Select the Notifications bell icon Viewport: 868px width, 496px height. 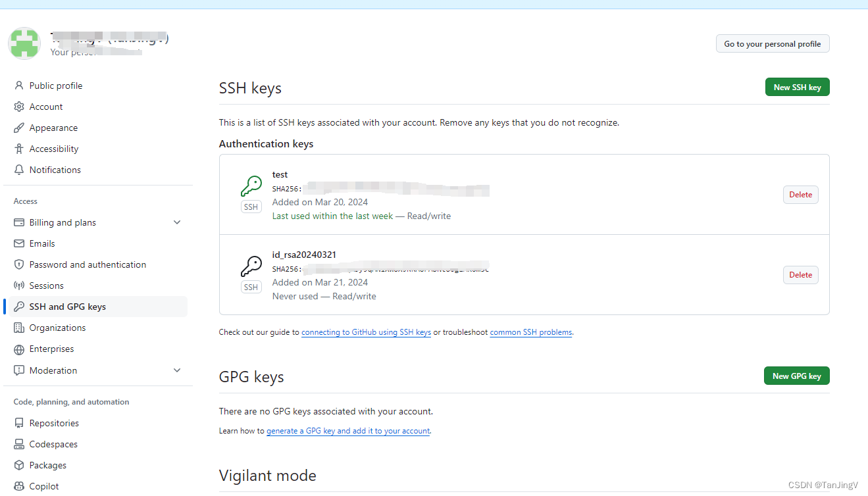(x=19, y=170)
